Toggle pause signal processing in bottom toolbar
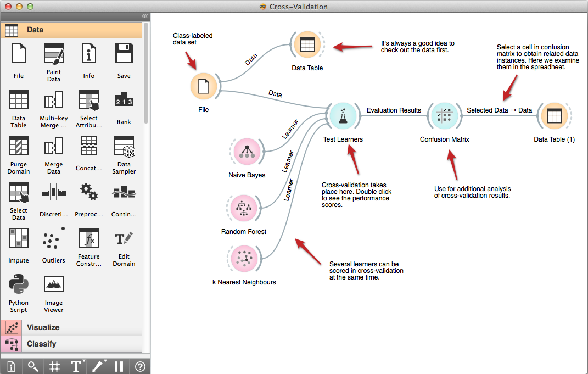The height and width of the screenshot is (374, 588). pos(118,366)
